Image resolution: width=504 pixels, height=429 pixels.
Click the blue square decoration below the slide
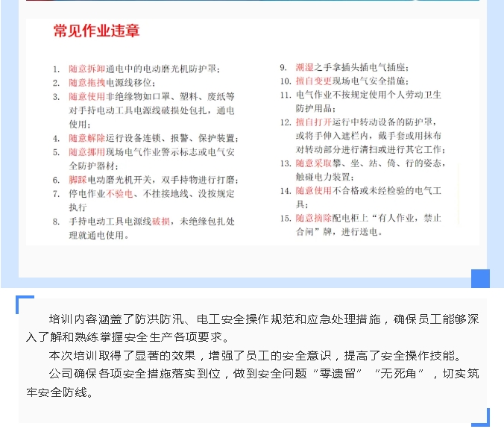(x=480, y=278)
